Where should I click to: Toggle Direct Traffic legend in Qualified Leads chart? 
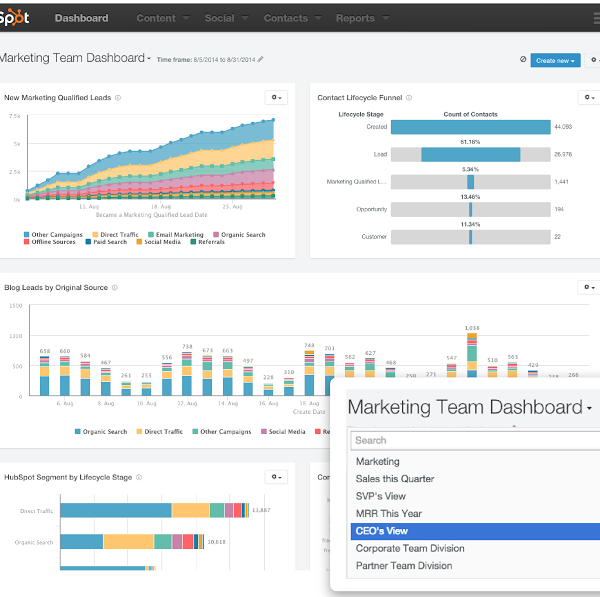pyautogui.click(x=116, y=235)
